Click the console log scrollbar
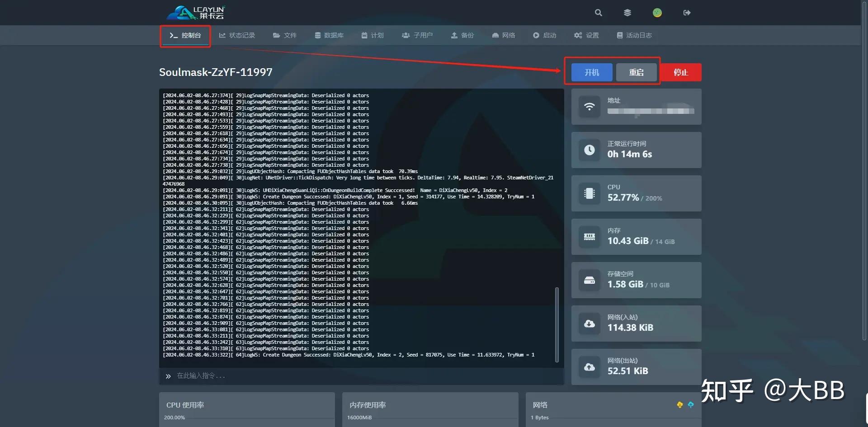 [557, 324]
